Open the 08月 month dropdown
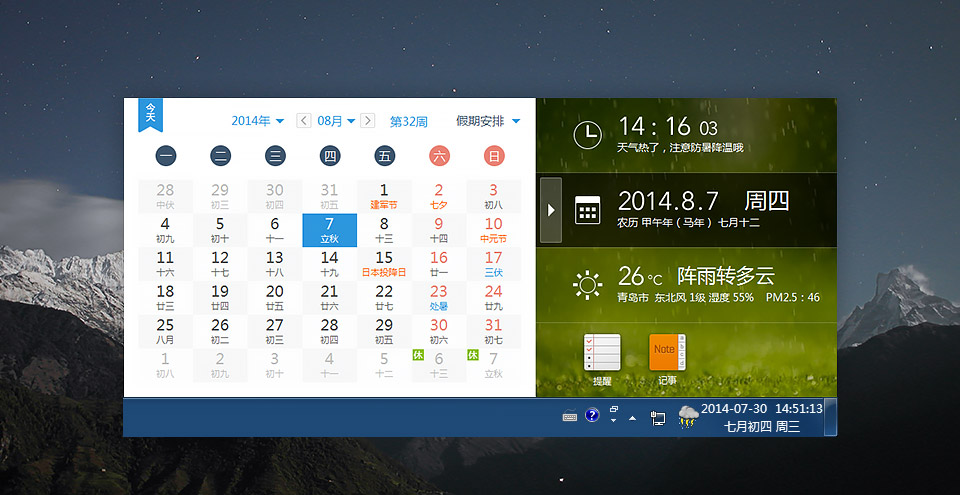 (x=336, y=121)
